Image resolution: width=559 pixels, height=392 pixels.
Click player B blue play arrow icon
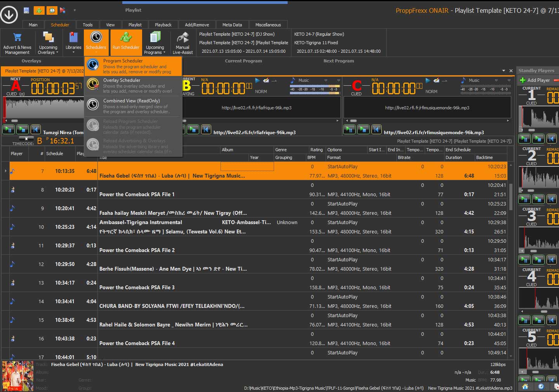coord(257,81)
